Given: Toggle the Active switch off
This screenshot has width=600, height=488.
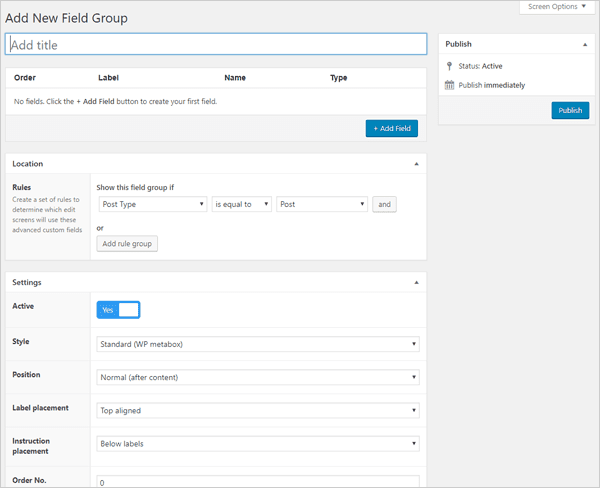Looking at the screenshot, I should click(x=118, y=310).
